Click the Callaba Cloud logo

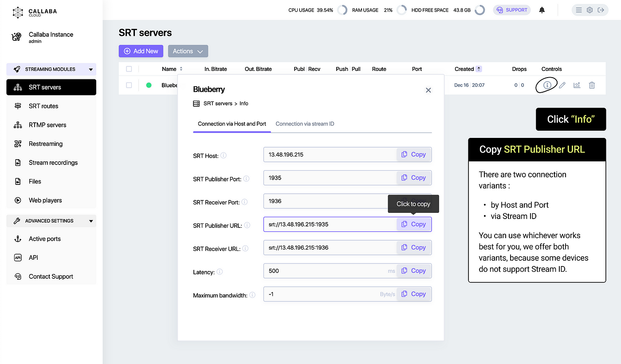coord(35,12)
